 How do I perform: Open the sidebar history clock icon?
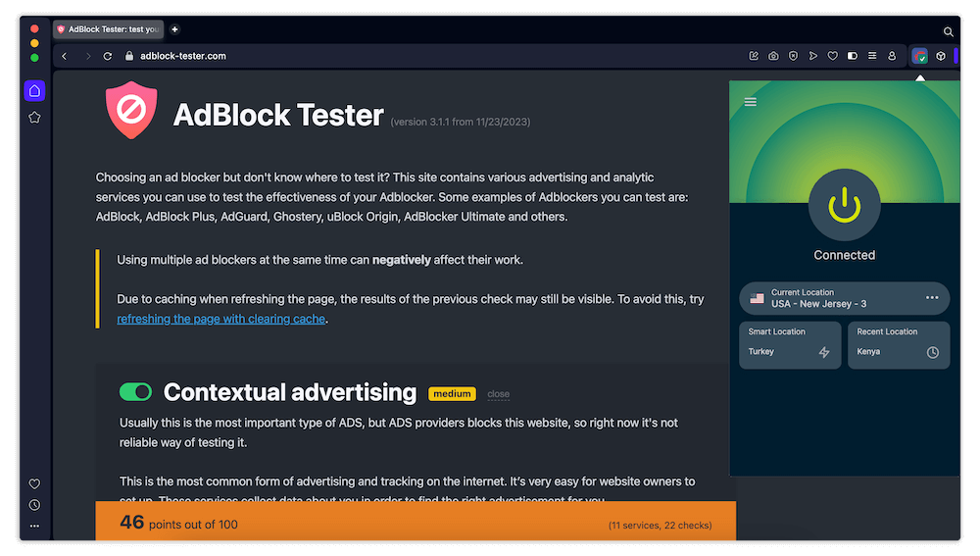34,505
